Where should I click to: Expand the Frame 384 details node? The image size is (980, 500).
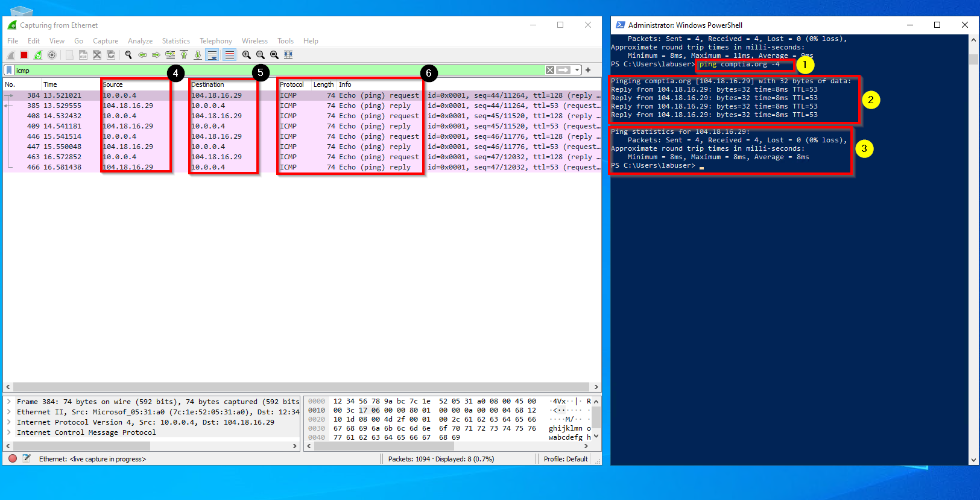[9, 402]
